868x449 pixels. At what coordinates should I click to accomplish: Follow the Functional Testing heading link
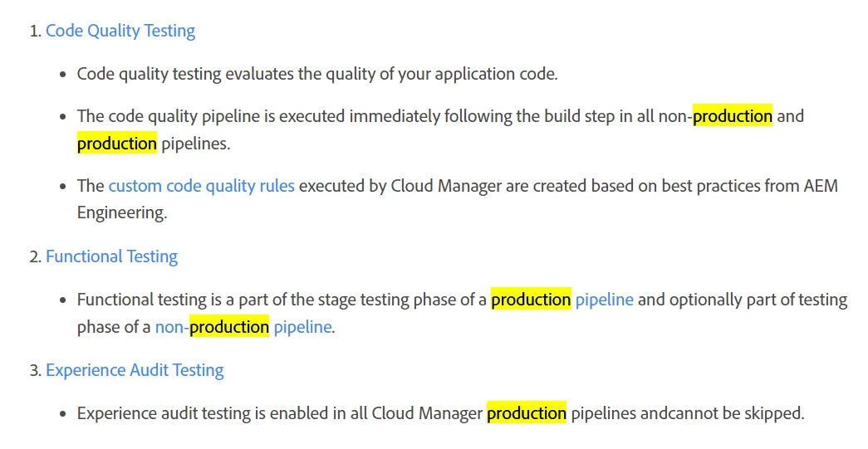111,256
